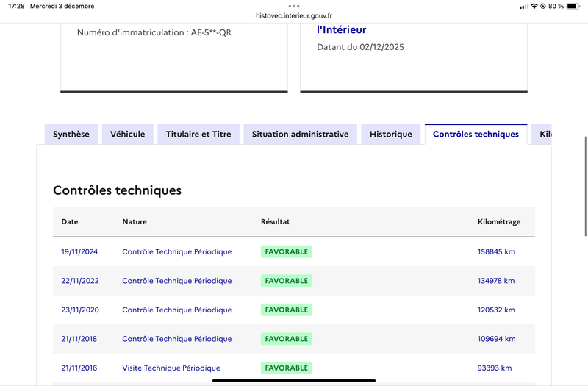Tap the histovec.interieur.gouv.fr address bar
Viewport: 588px width, 386px height.
(x=294, y=15)
